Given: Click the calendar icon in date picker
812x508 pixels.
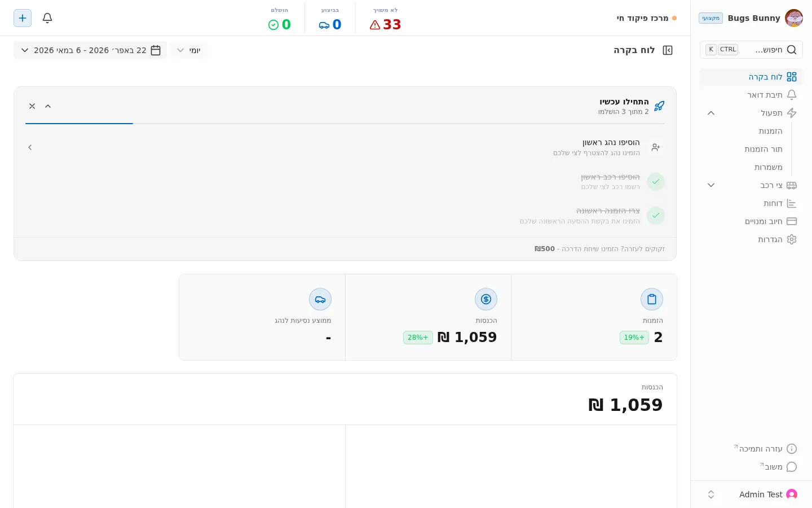Looking at the screenshot, I should tap(156, 50).
